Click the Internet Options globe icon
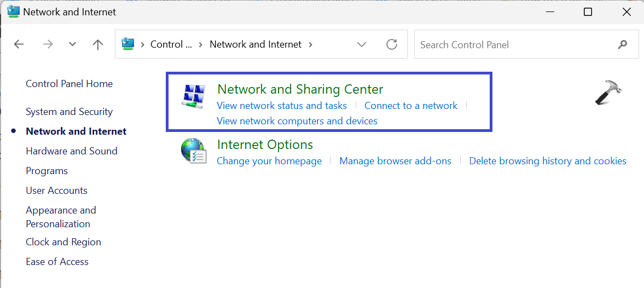The width and height of the screenshot is (644, 288). coord(193,151)
